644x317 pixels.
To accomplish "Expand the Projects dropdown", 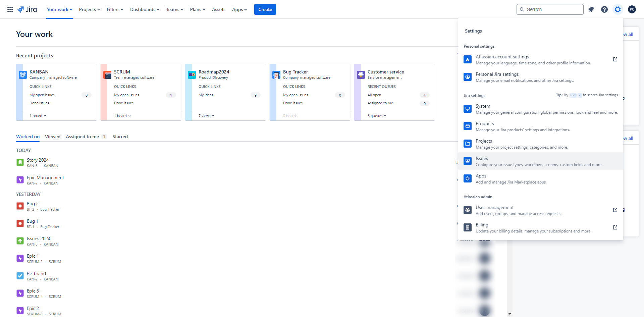I will click(x=90, y=9).
